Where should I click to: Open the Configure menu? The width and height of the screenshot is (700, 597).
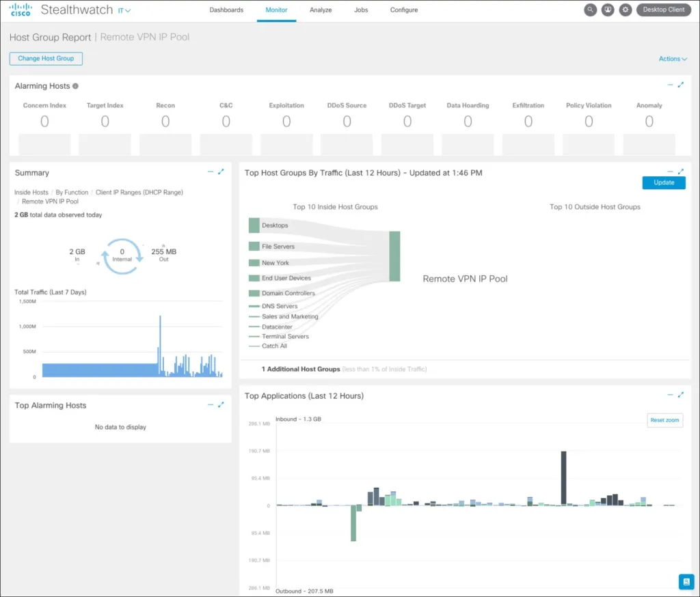pos(404,10)
